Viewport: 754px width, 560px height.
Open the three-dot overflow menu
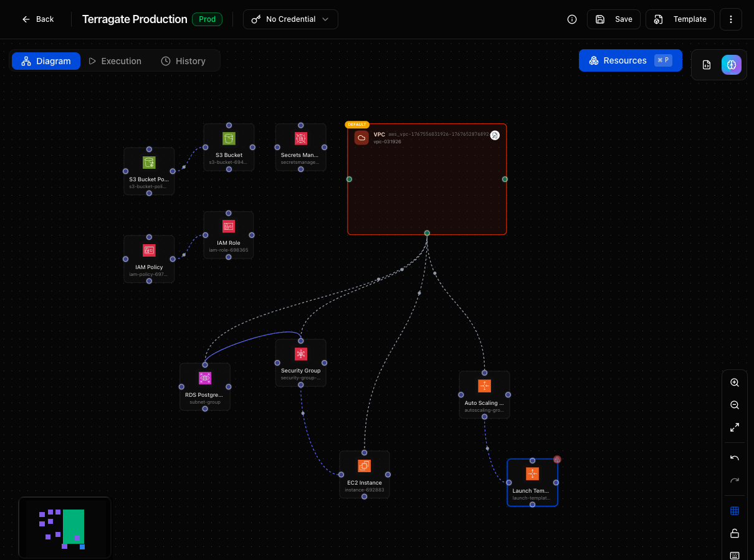pos(730,19)
